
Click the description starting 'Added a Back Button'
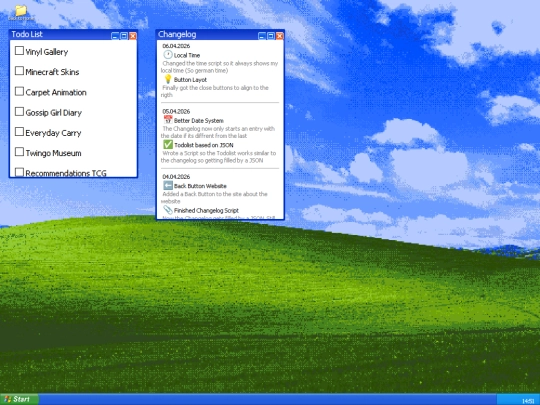(214, 197)
